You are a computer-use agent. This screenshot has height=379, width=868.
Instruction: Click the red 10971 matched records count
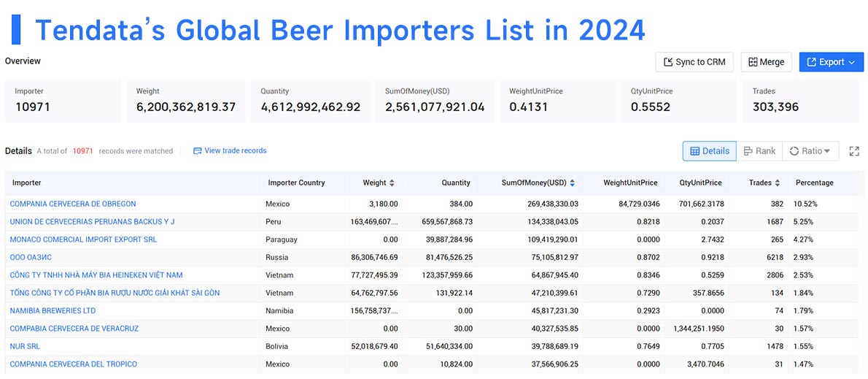[83, 150]
